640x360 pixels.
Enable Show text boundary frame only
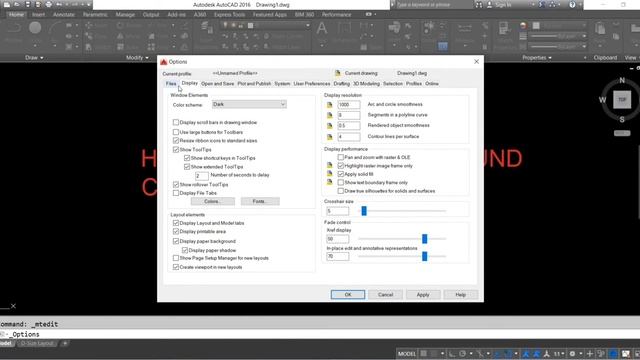pos(341,182)
